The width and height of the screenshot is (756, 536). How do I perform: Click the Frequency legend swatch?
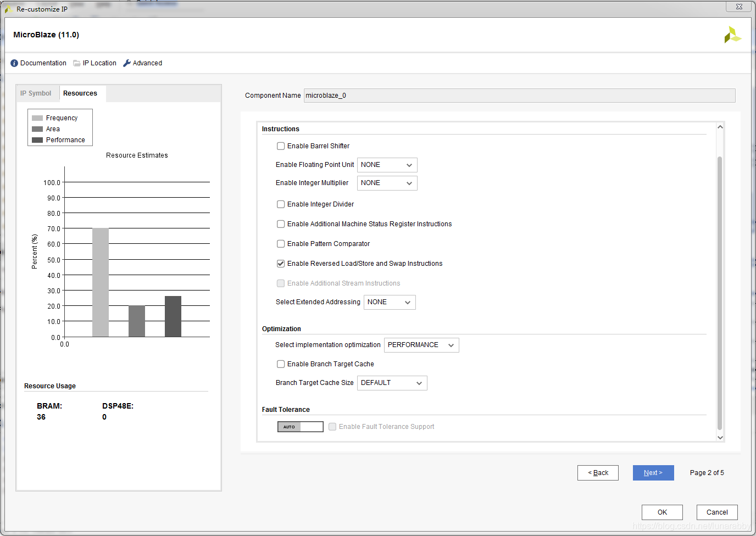coord(37,118)
